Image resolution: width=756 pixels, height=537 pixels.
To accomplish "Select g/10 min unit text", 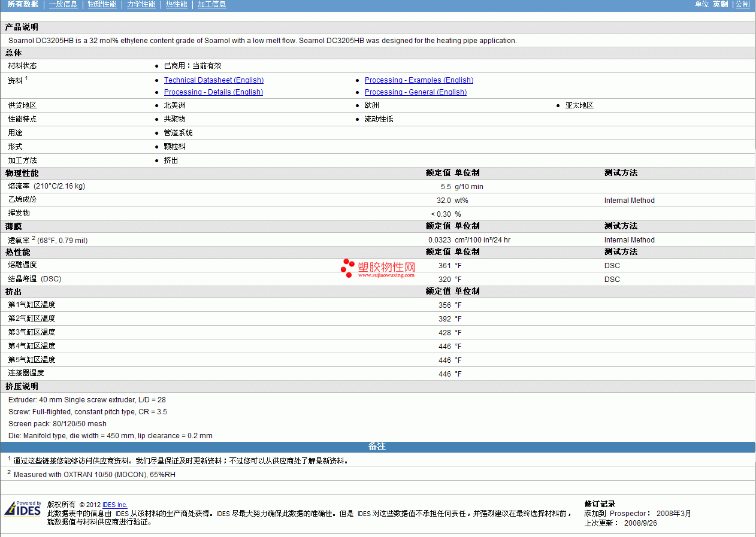I will pyautogui.click(x=469, y=187).
